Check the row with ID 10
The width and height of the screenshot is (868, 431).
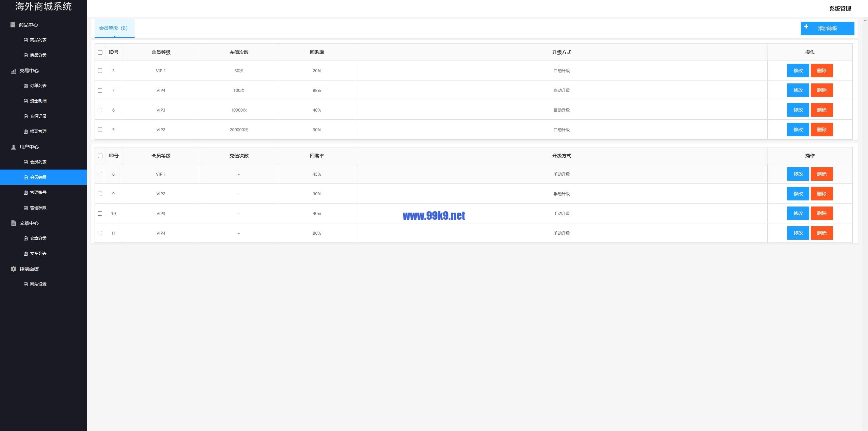pyautogui.click(x=100, y=213)
